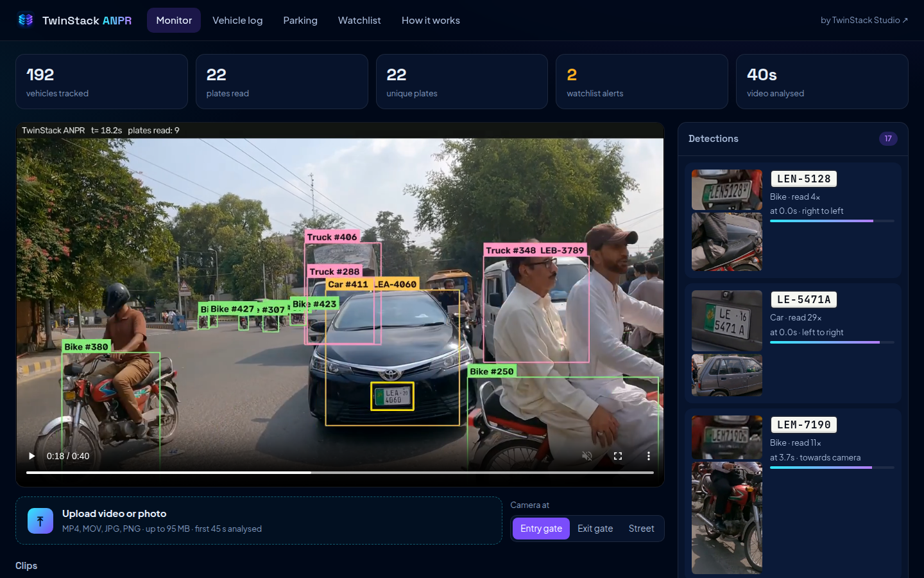Click the Truck #348 LEB-3789 label
Image resolution: width=924 pixels, height=578 pixels.
click(535, 250)
